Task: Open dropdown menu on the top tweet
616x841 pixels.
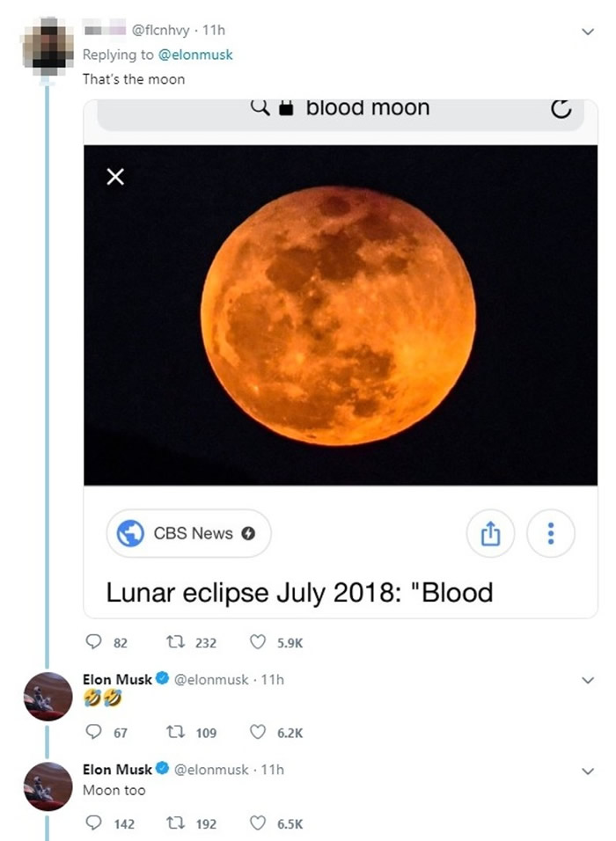Action: (x=588, y=31)
